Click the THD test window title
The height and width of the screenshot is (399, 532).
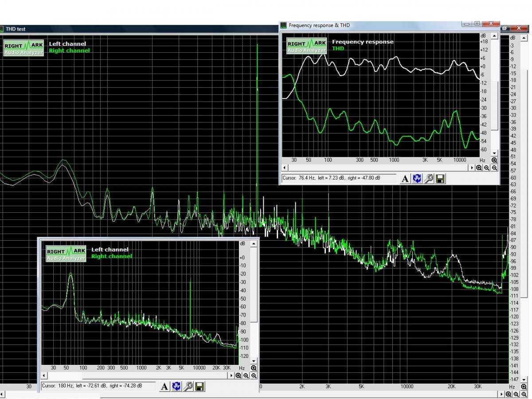[16, 29]
